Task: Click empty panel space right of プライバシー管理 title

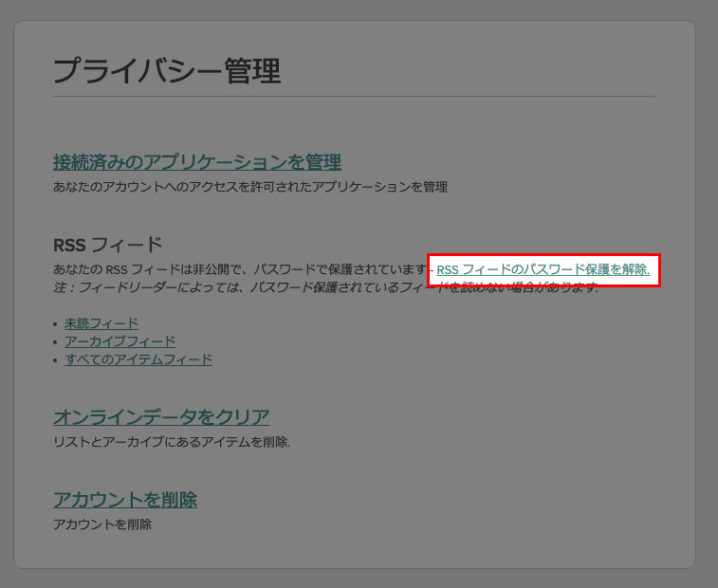Action: point(474,71)
